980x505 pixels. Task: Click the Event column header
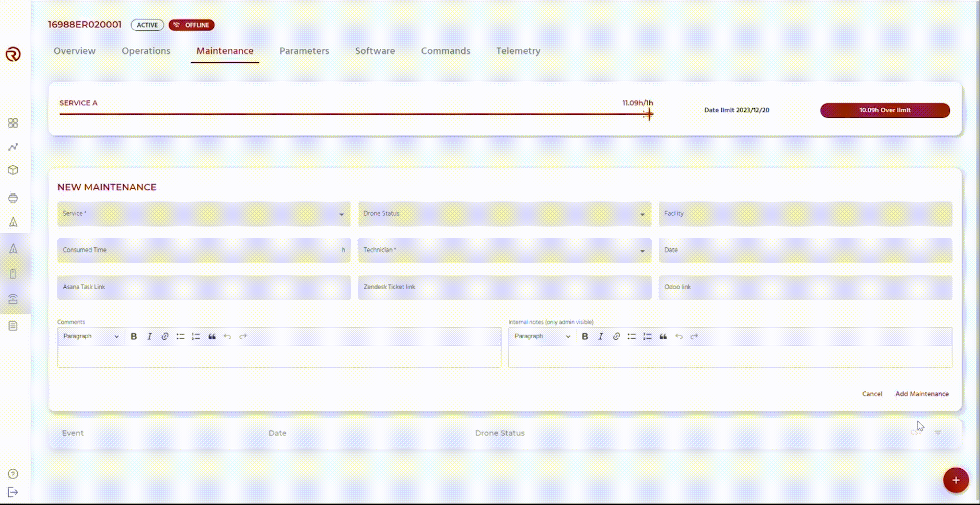point(72,433)
